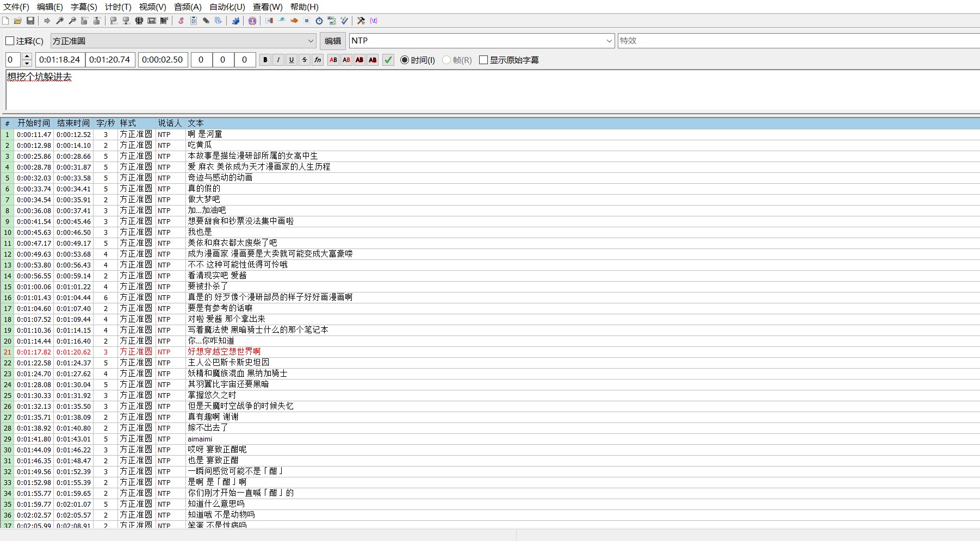Click the Zoom out magnifier icon

72,21
